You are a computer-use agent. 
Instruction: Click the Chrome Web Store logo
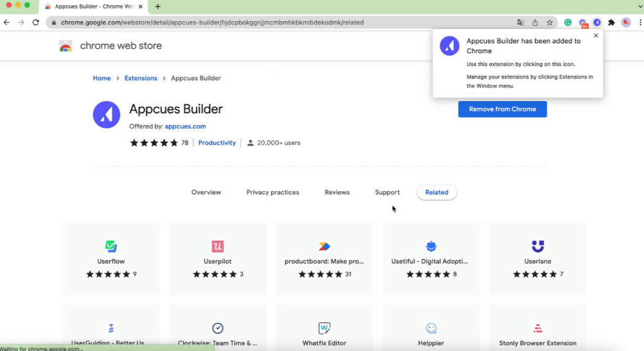click(x=66, y=45)
